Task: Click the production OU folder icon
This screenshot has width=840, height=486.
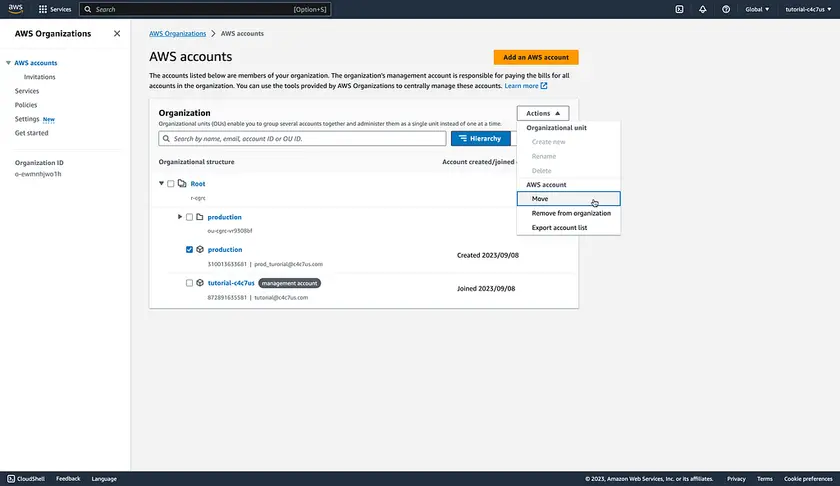Action: click(200, 217)
